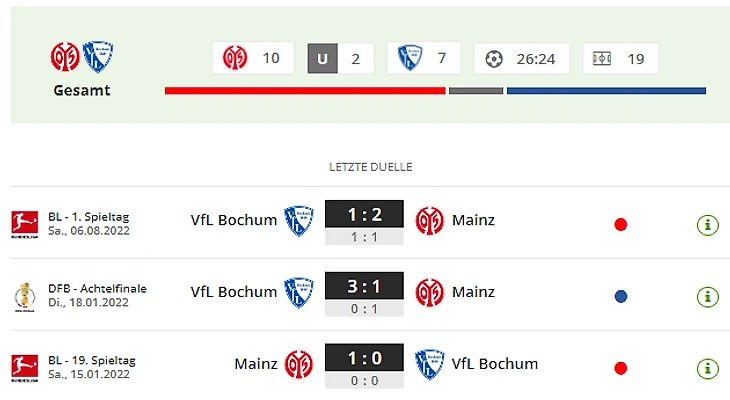Click blue segment of win bar

[605, 91]
